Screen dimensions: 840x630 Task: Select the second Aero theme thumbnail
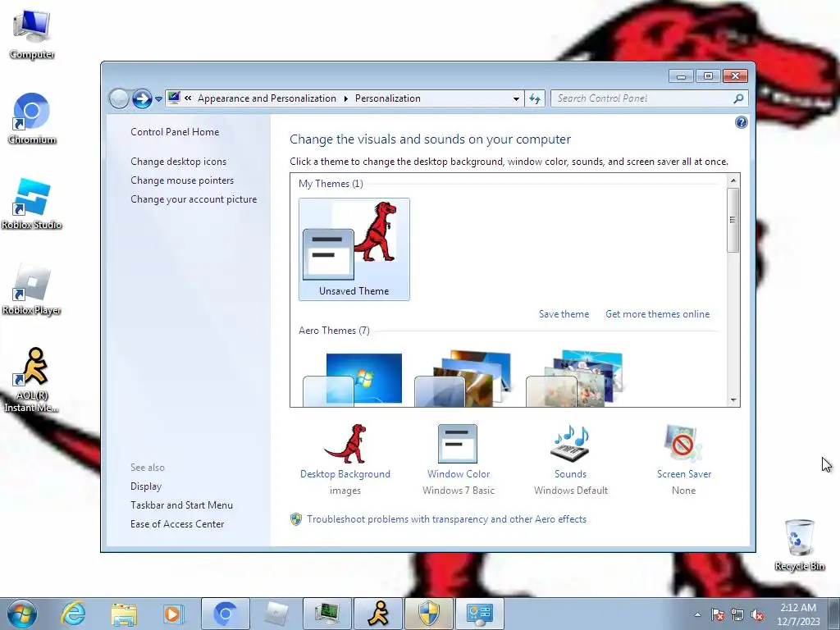[463, 379]
